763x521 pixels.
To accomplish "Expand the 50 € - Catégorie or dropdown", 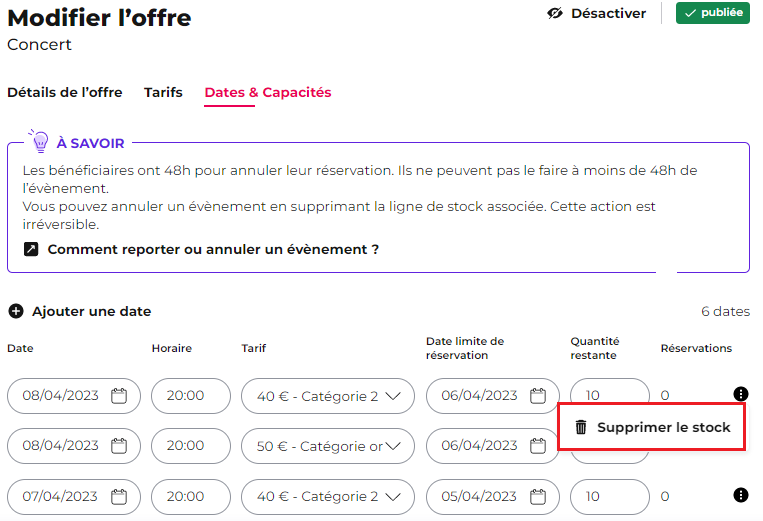I will [x=328, y=446].
